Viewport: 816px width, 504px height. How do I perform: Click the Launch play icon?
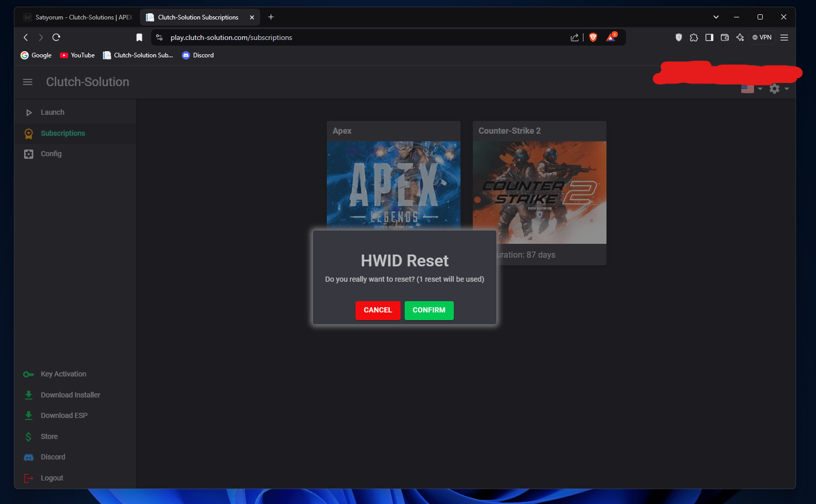[x=29, y=113]
